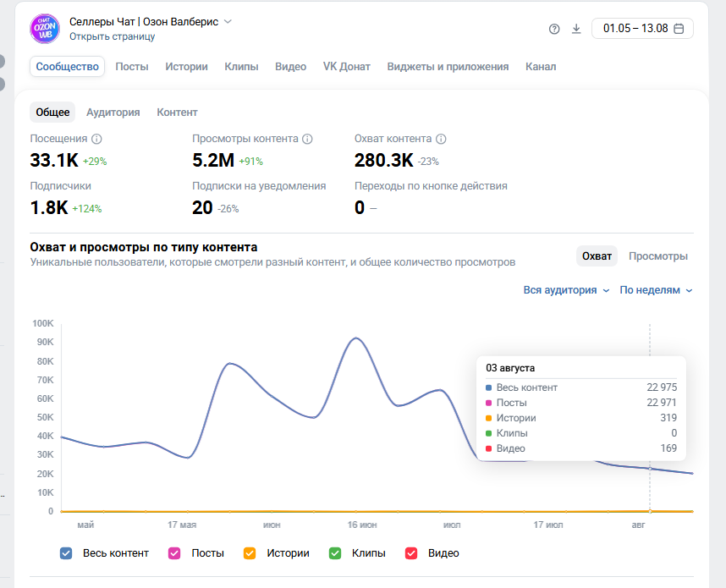Click the 01.05 – 13.08 date range field
Image resolution: width=726 pixels, height=588 pixels.
[642, 29]
